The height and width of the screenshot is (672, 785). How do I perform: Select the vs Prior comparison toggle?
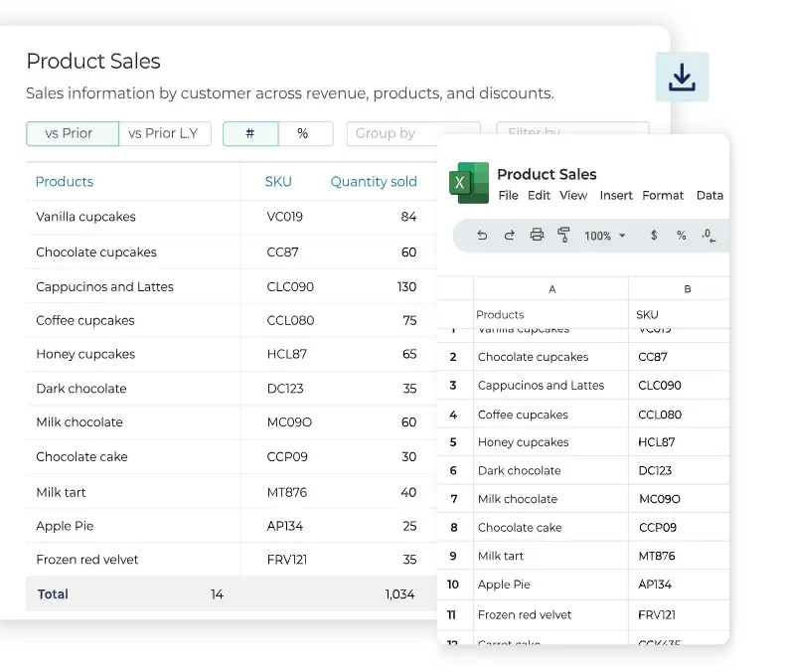73,133
